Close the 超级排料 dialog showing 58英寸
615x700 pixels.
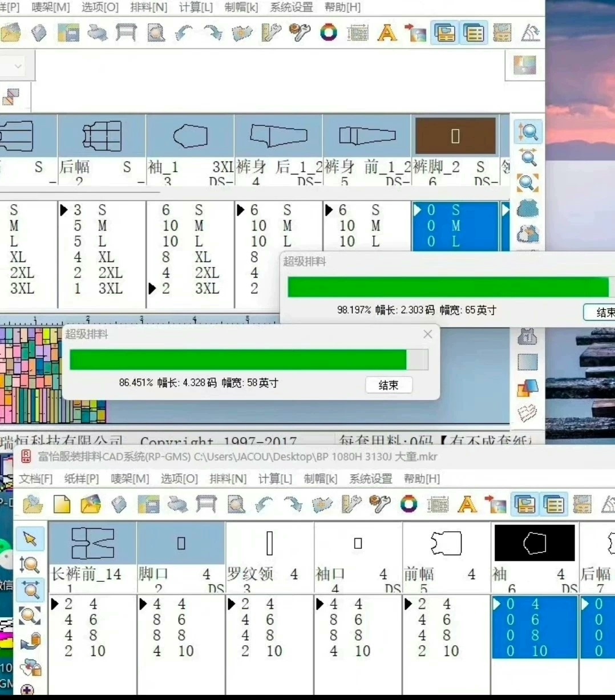(428, 334)
